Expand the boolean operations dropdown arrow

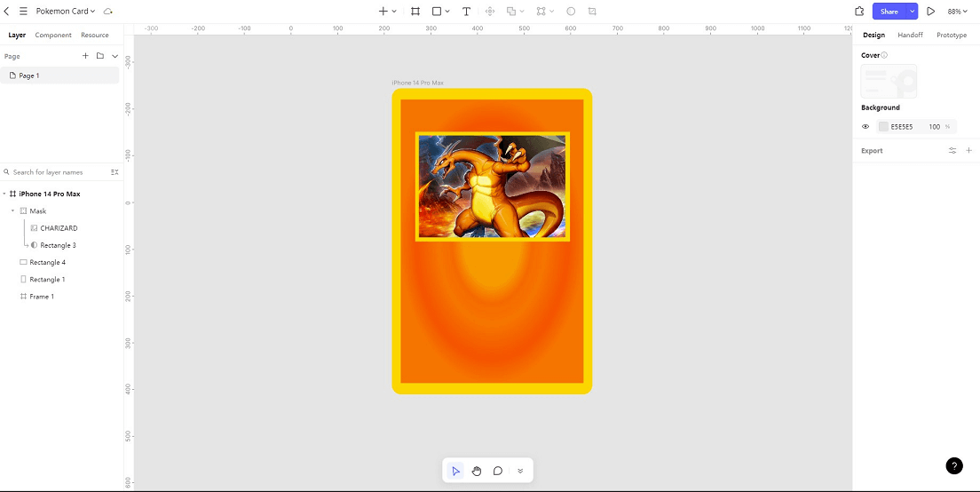tap(522, 12)
